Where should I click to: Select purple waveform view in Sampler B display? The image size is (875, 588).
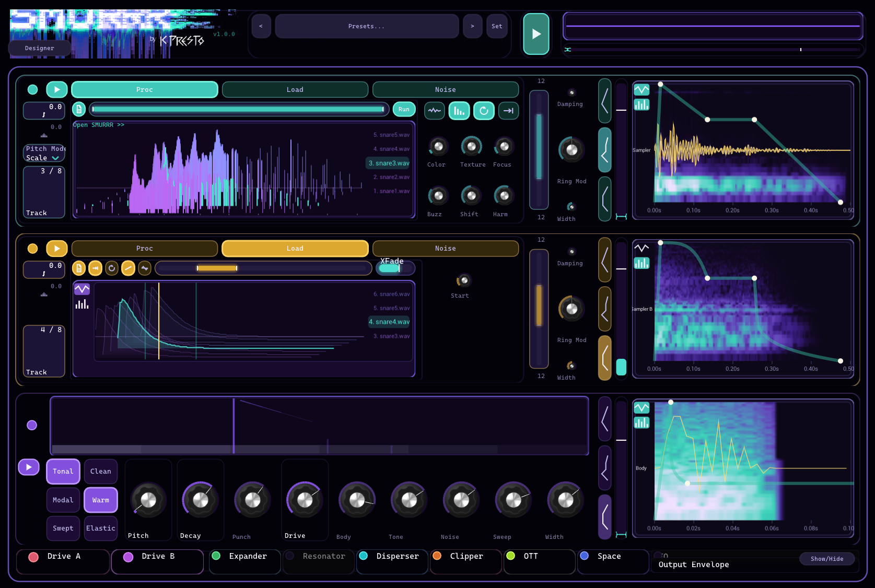tap(82, 289)
